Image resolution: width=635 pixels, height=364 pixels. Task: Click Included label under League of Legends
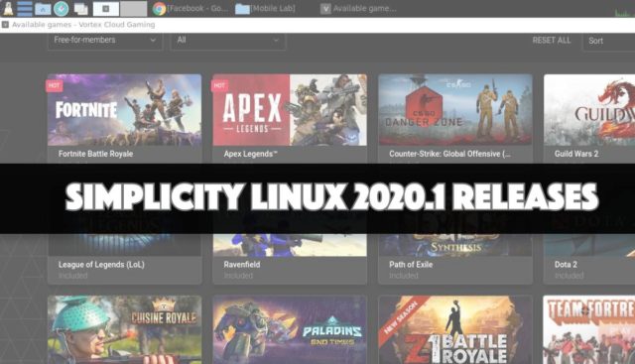(72, 276)
